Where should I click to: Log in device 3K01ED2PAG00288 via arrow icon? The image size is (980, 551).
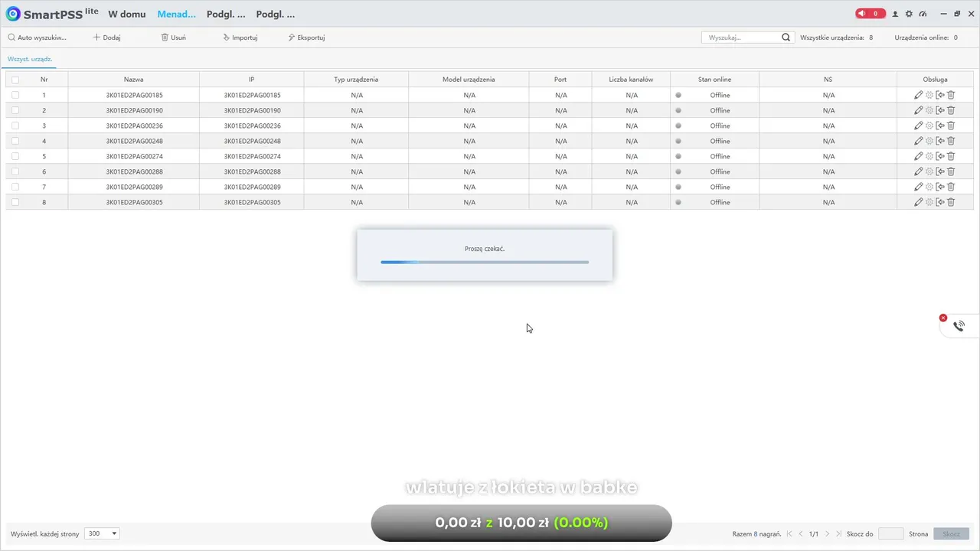point(940,171)
